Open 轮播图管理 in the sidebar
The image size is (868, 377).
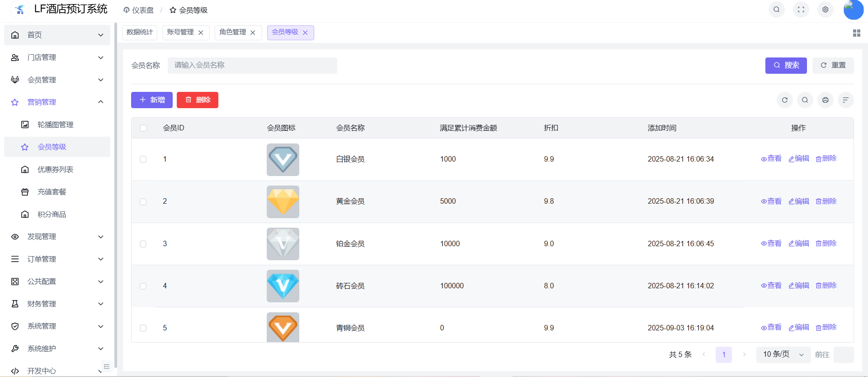pyautogui.click(x=57, y=124)
